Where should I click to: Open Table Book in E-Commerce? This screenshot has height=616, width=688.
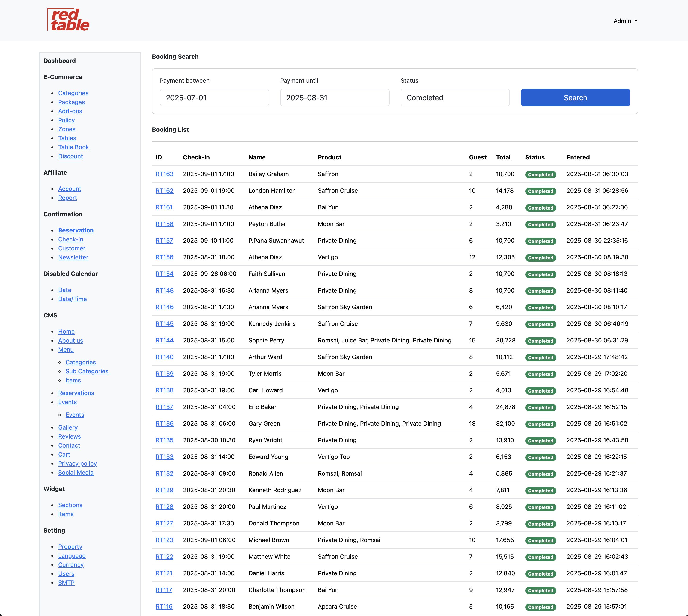pyautogui.click(x=73, y=147)
